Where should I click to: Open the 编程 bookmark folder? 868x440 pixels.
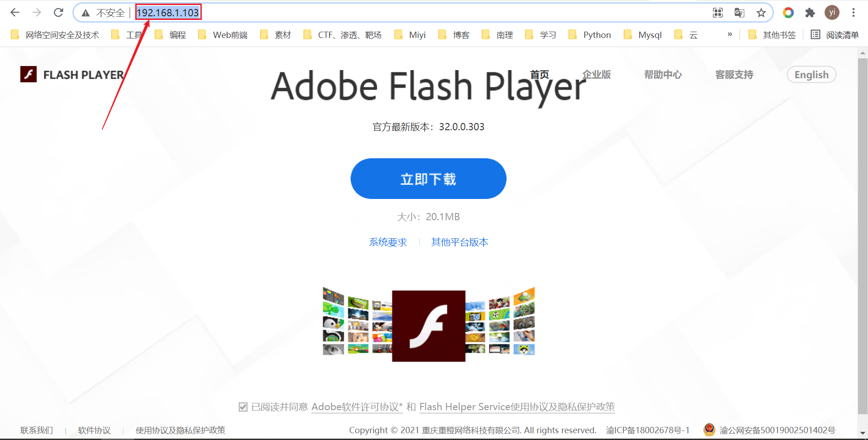click(x=171, y=35)
